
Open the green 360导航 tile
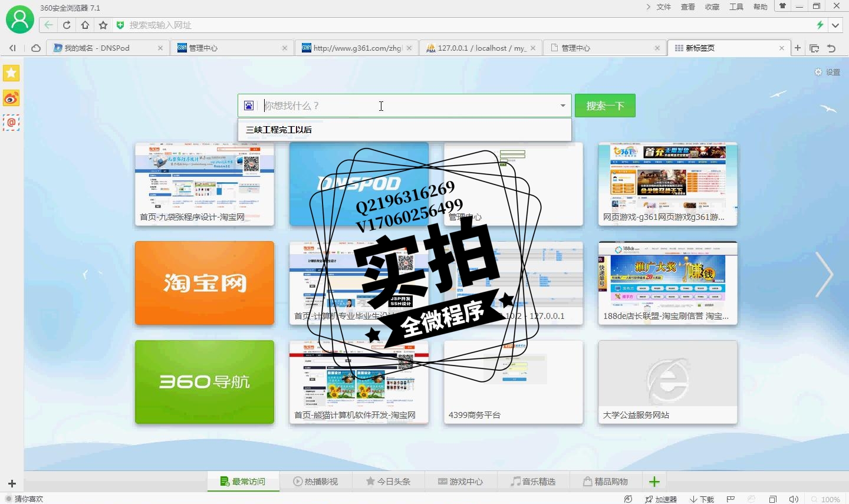(205, 382)
